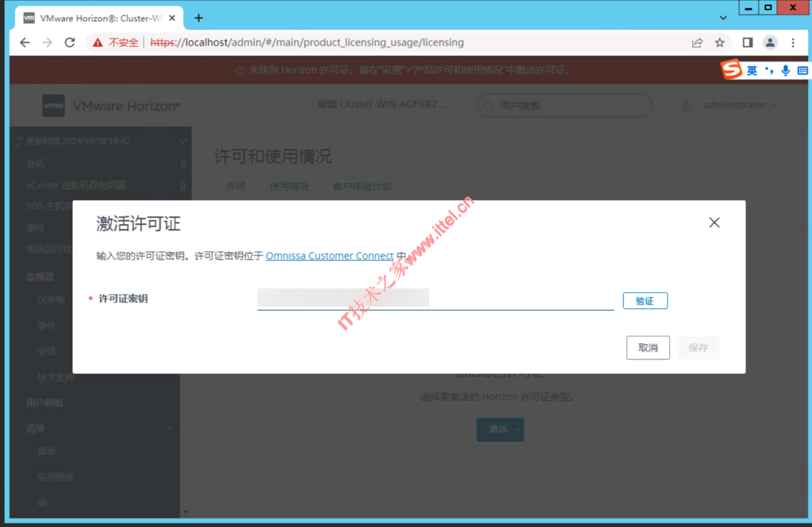Viewport: 812px width, 527px height.
Task: Select the 使用情况 tab
Action: 289,186
